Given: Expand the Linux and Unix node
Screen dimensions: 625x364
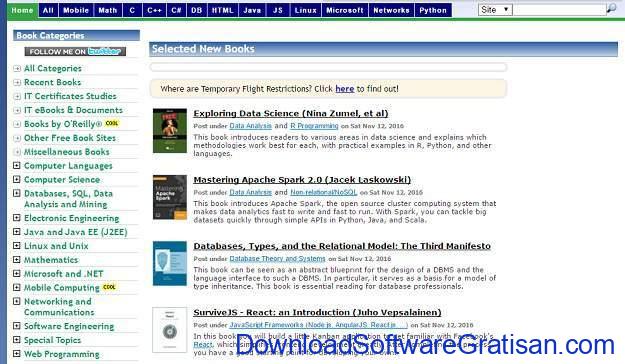Looking at the screenshot, I should pos(17,246).
